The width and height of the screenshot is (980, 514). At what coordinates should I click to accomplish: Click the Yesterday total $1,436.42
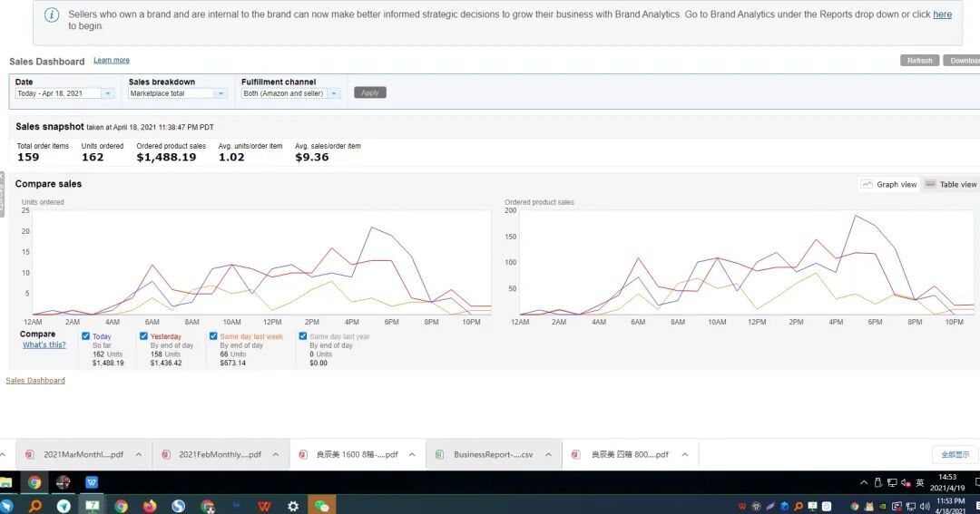pyautogui.click(x=166, y=363)
